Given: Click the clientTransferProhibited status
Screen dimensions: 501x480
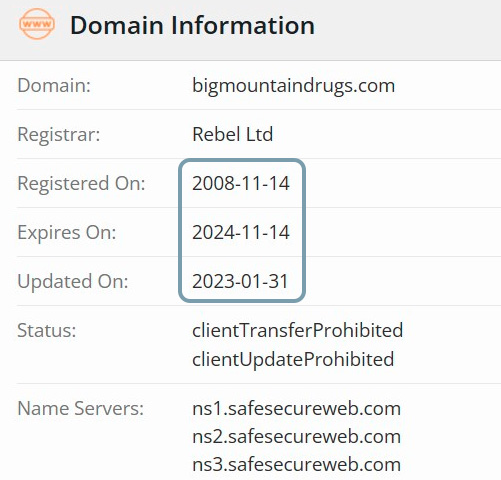Looking at the screenshot, I should pyautogui.click(x=298, y=330).
